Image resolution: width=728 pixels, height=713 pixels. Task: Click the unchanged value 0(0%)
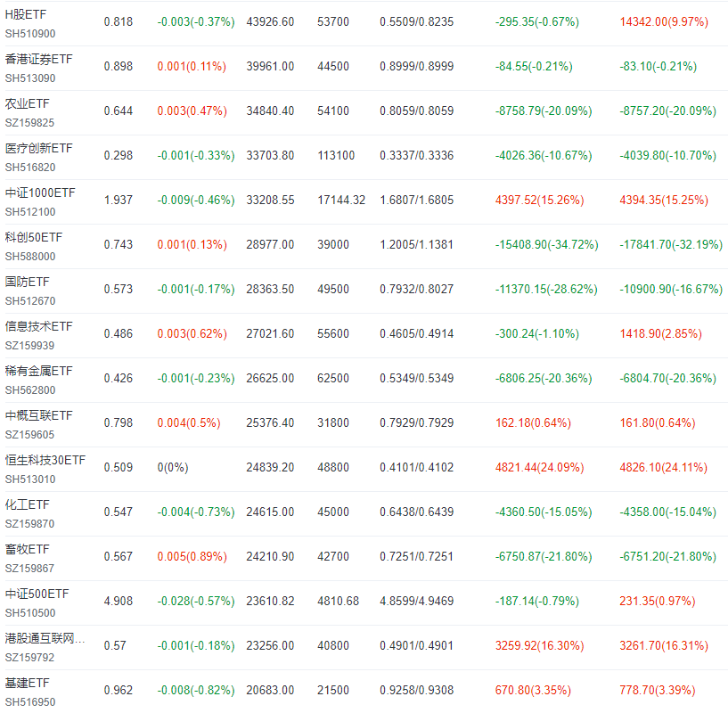click(173, 468)
